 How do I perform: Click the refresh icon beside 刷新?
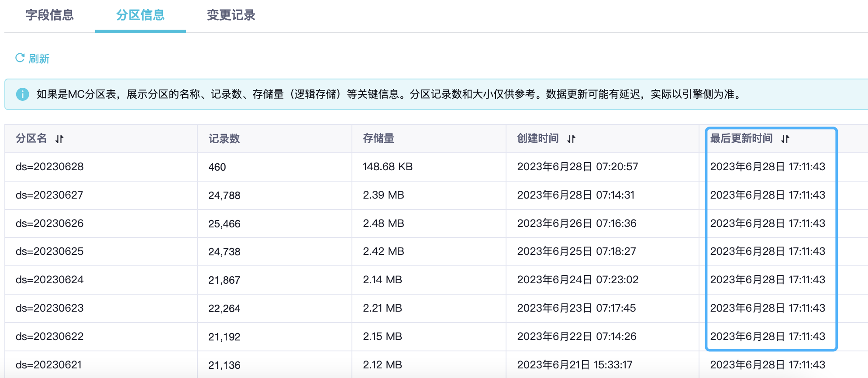click(20, 58)
